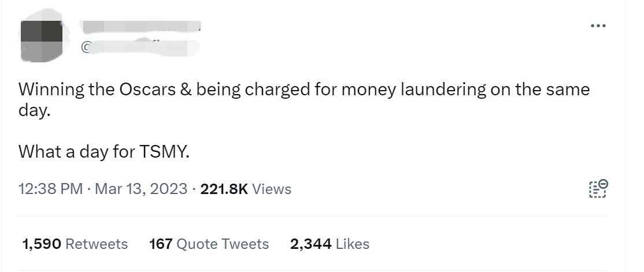Click the "Views" label
644x272 pixels.
tap(272, 189)
